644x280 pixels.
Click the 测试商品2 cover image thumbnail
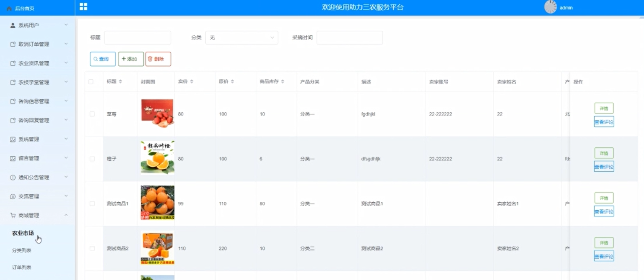coord(157,248)
